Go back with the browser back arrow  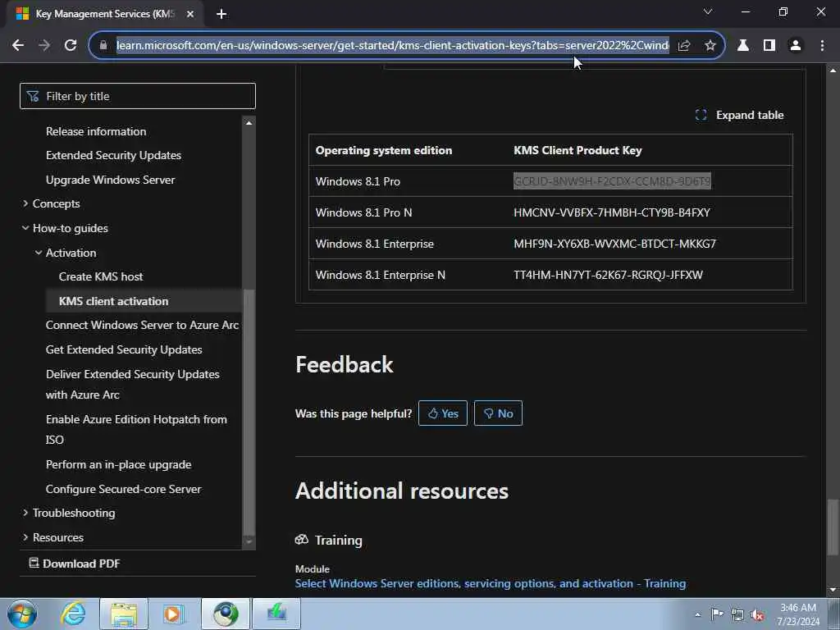click(x=18, y=46)
